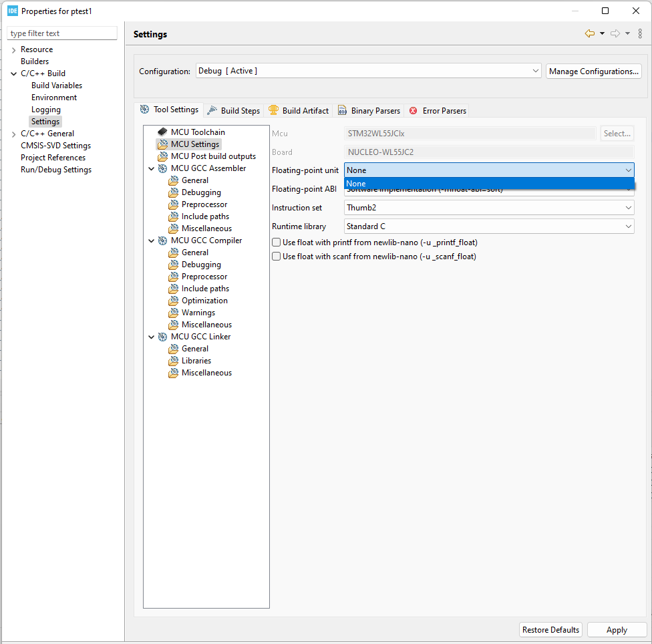Click icon beside Linker Libraries
The height and width of the screenshot is (644, 652).
174,361
